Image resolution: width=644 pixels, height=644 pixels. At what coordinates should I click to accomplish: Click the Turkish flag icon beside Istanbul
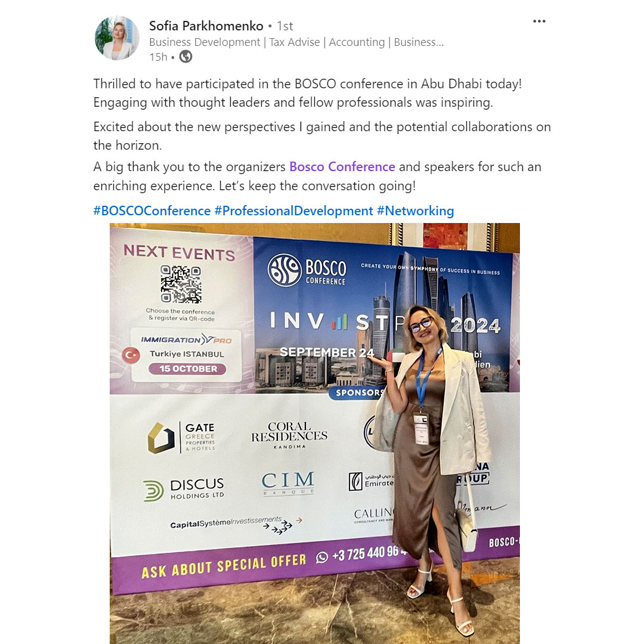click(x=131, y=355)
